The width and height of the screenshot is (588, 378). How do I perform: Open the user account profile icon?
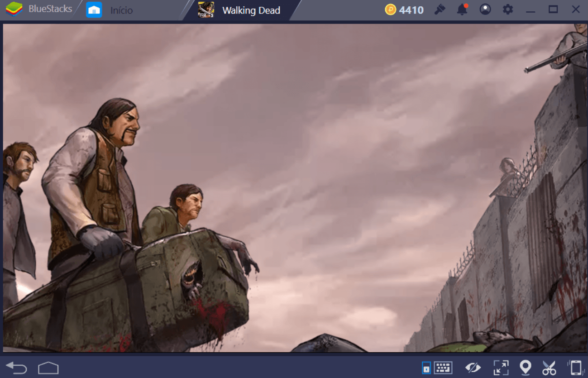(x=485, y=10)
